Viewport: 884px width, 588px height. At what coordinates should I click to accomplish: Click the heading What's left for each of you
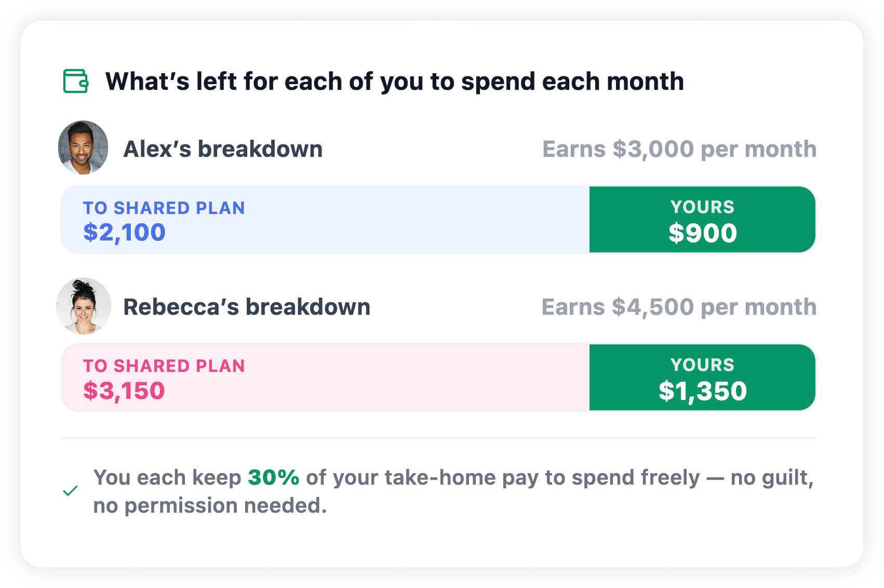(395, 82)
